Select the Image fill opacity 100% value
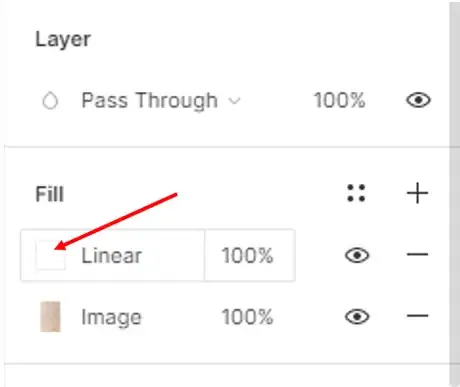The width and height of the screenshot is (460, 387). coord(248,316)
